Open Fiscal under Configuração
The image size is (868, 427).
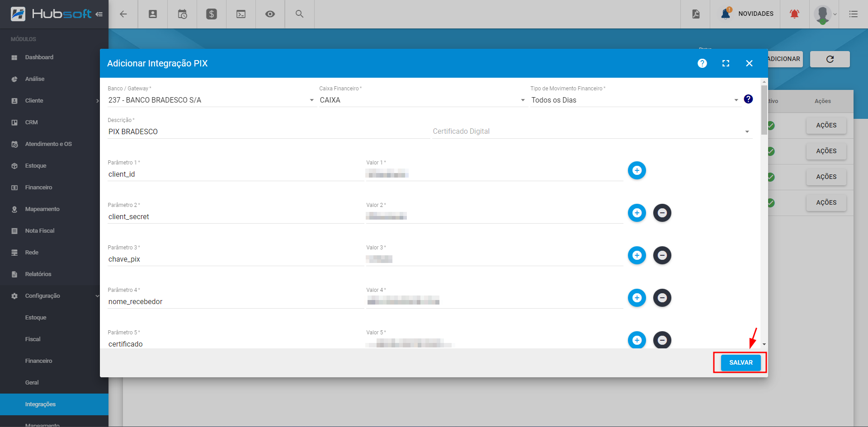tap(54, 339)
